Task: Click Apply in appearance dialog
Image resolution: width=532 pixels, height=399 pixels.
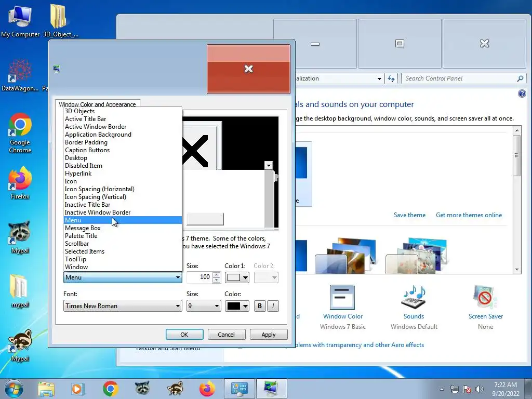Action: tap(269, 335)
